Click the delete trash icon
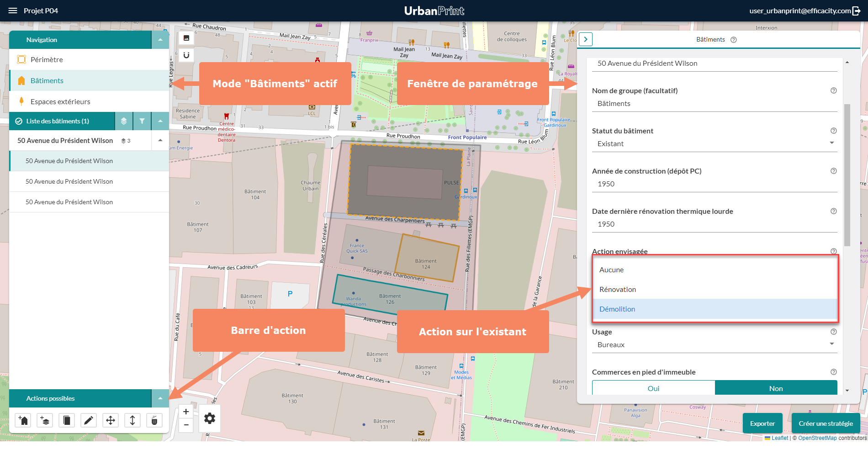 pos(154,420)
